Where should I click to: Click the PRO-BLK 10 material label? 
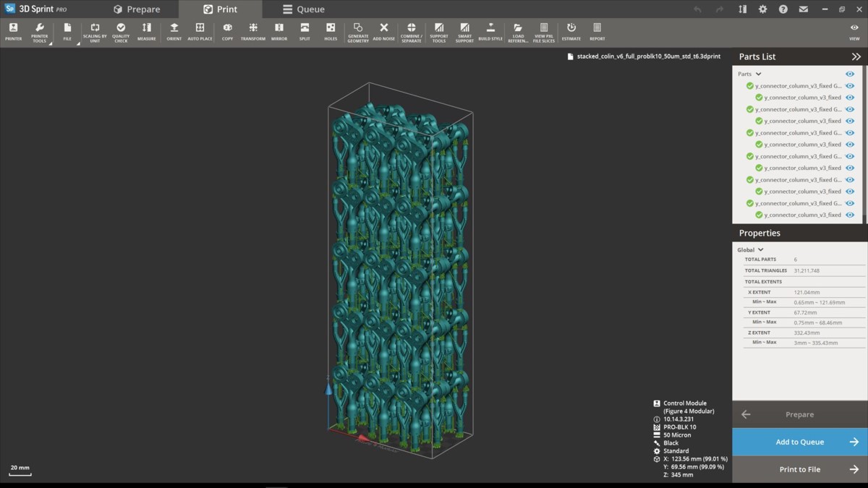point(679,427)
